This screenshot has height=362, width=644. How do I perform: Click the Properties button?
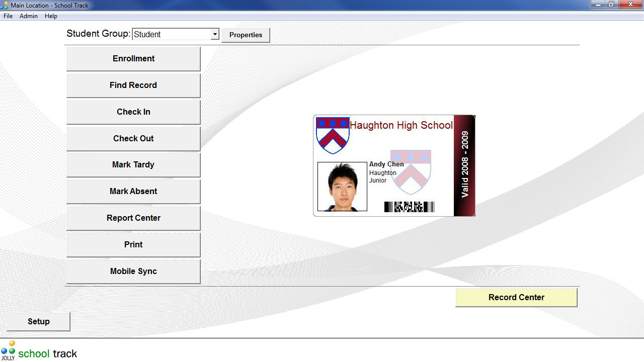point(246,35)
